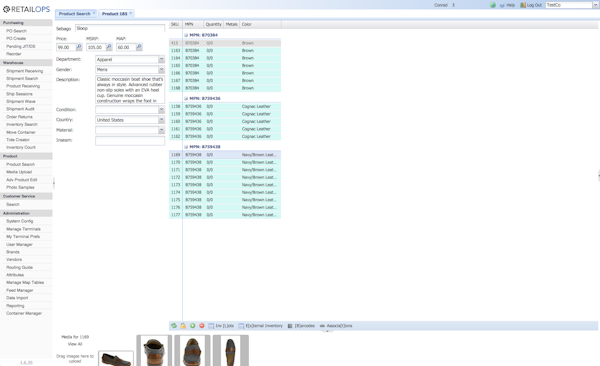Image resolution: width=600 pixels, height=366 pixels.
Task: Open the Country dropdown
Action: tap(161, 120)
